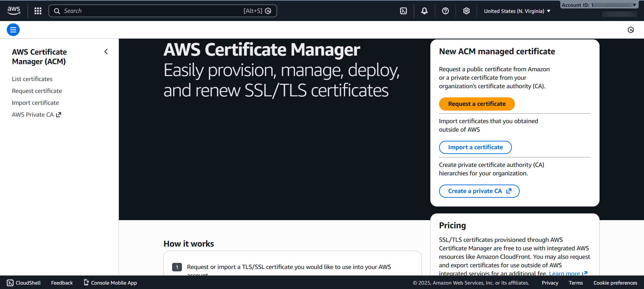This screenshot has width=644, height=289.
Task: Open the hexagon assistant icon at top right
Action: 631,30
